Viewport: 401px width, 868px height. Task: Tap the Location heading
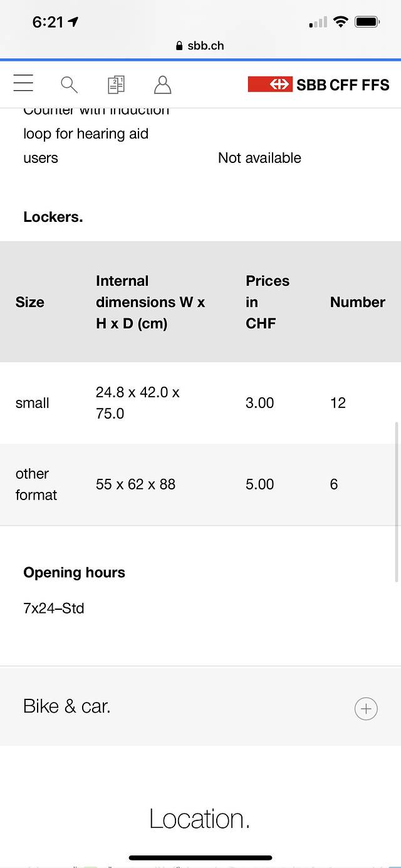pyautogui.click(x=199, y=818)
